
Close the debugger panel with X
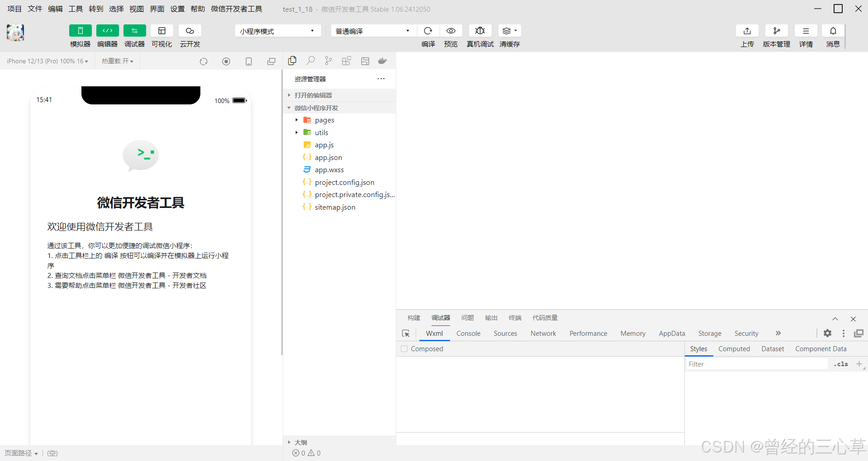(853, 319)
